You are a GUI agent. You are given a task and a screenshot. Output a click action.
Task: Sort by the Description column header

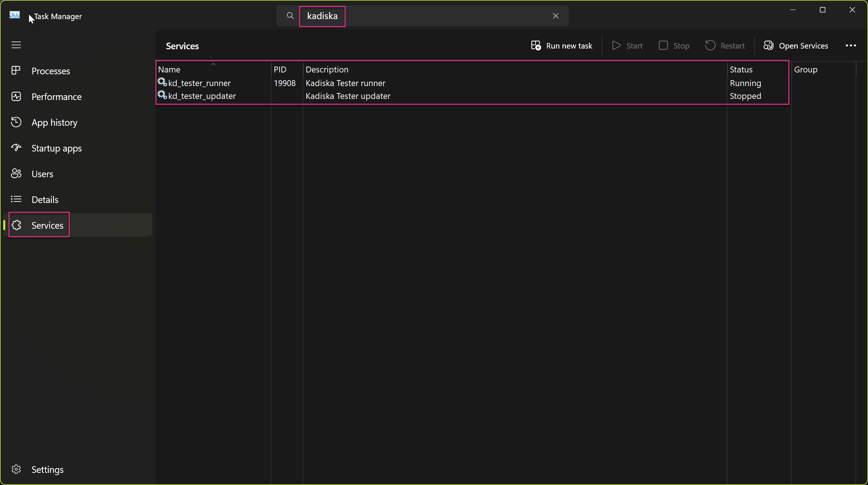coord(515,69)
